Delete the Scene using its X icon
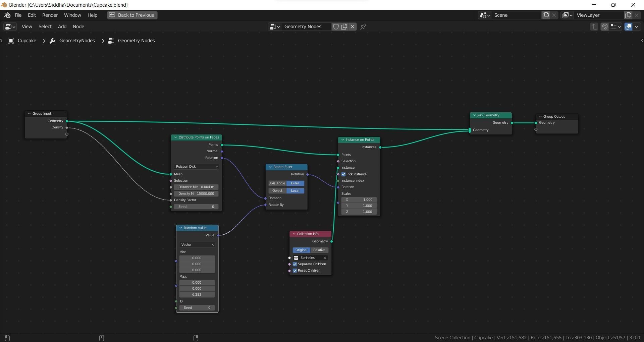Viewport: 644px width, 342px height. [x=554, y=15]
